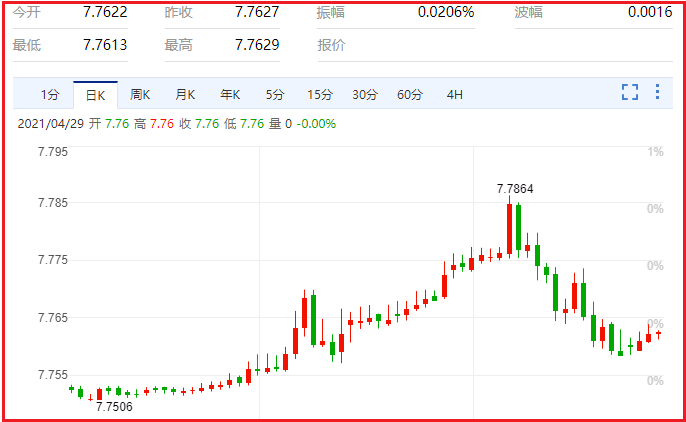Click the 波幅 label

[x=528, y=12]
